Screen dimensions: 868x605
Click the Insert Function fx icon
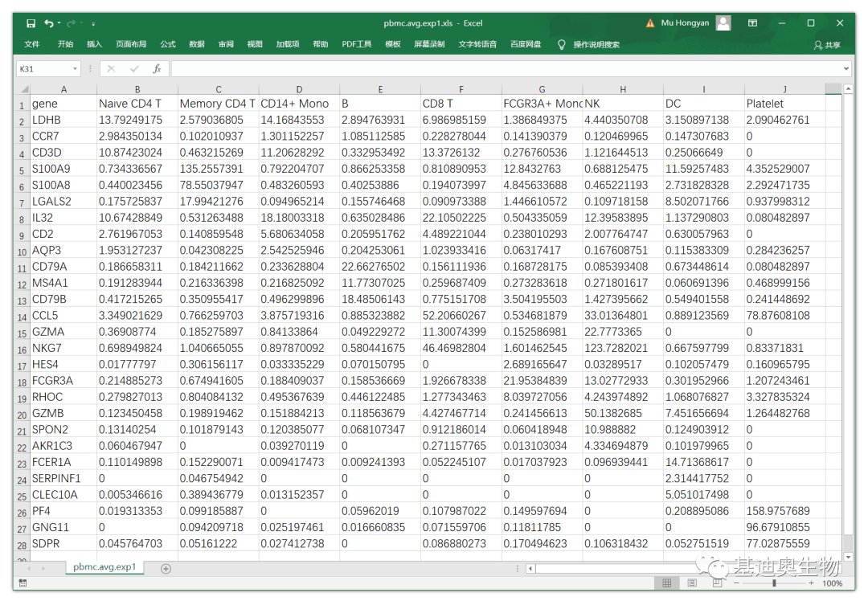pos(158,69)
